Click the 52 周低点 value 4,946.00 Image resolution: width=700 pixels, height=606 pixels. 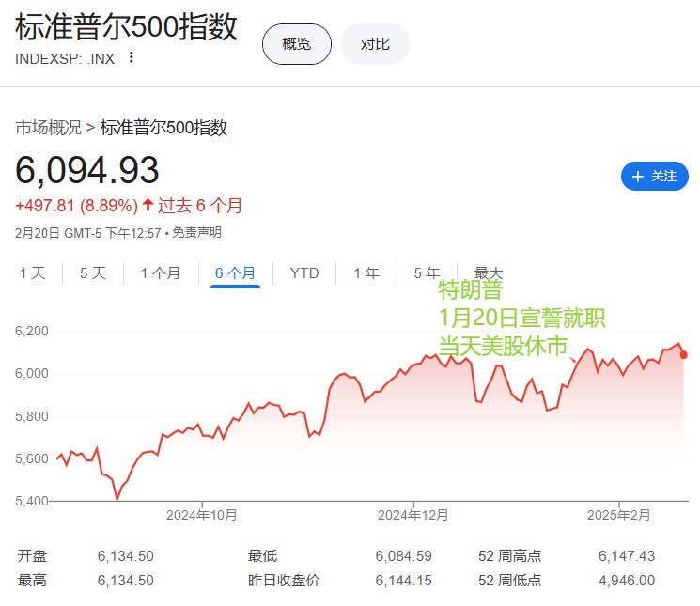pos(627,580)
